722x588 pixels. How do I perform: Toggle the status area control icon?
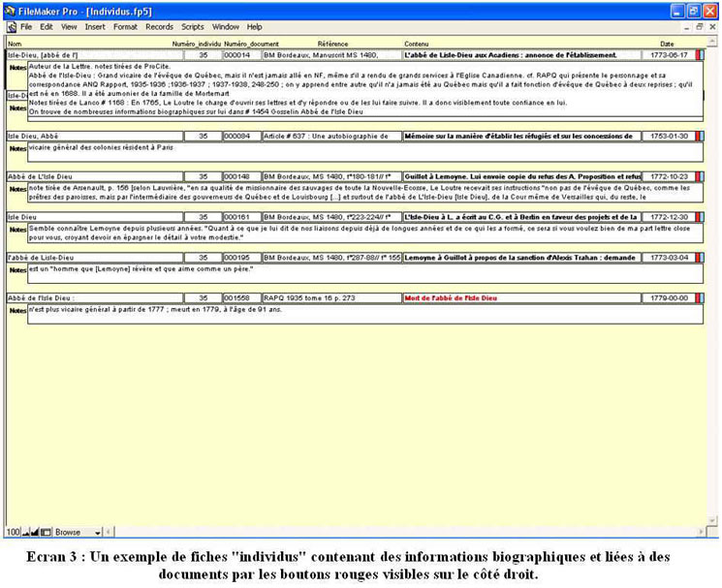click(x=46, y=533)
